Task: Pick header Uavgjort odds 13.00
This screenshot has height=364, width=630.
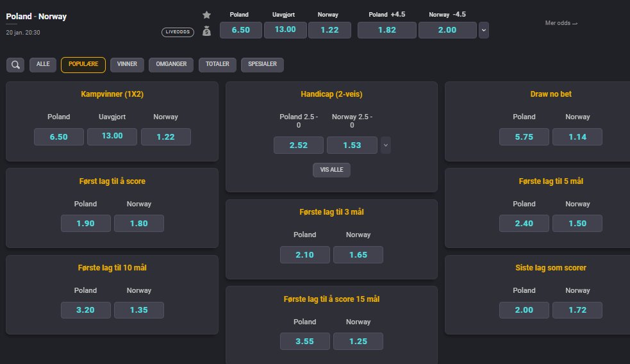Action: (285, 29)
